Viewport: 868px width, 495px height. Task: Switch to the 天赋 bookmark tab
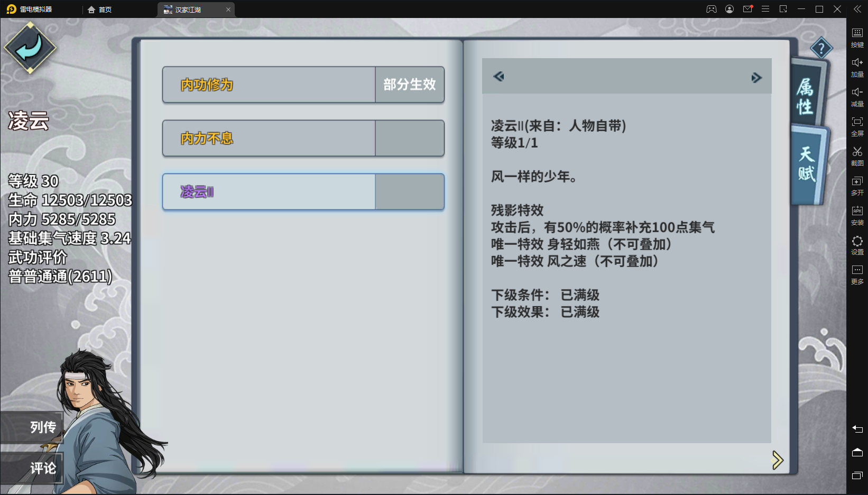[x=807, y=164]
